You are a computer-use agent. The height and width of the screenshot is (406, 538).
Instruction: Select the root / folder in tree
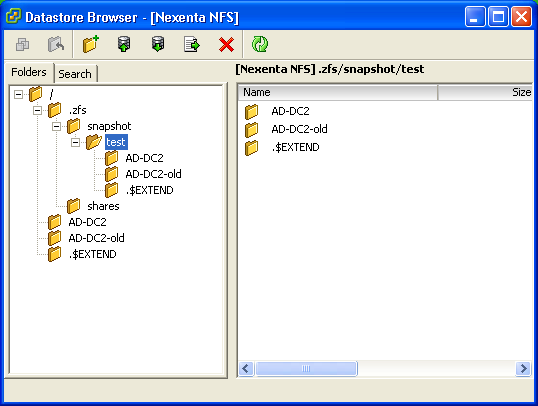pyautogui.click(x=51, y=94)
